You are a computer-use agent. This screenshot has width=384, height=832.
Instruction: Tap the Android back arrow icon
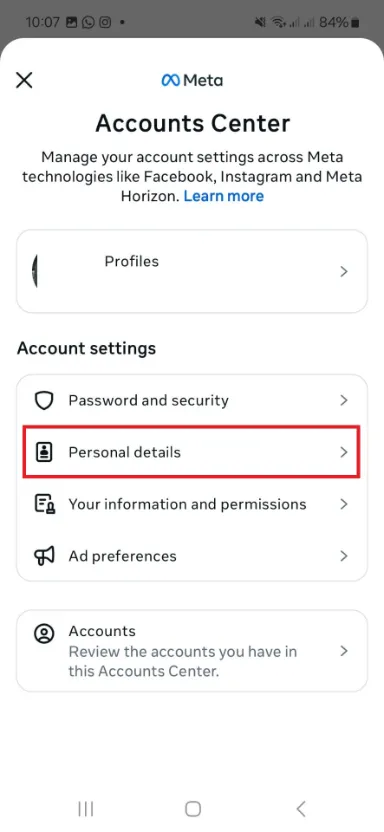pos(300,809)
